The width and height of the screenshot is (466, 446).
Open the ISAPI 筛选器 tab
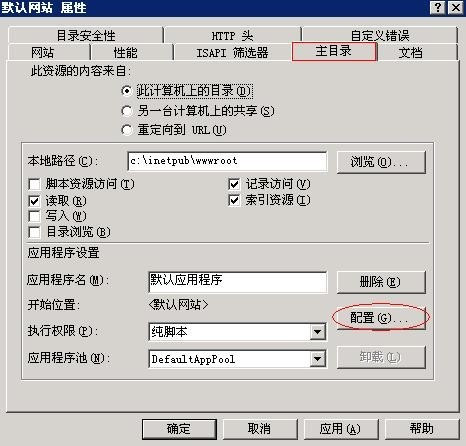(x=232, y=52)
